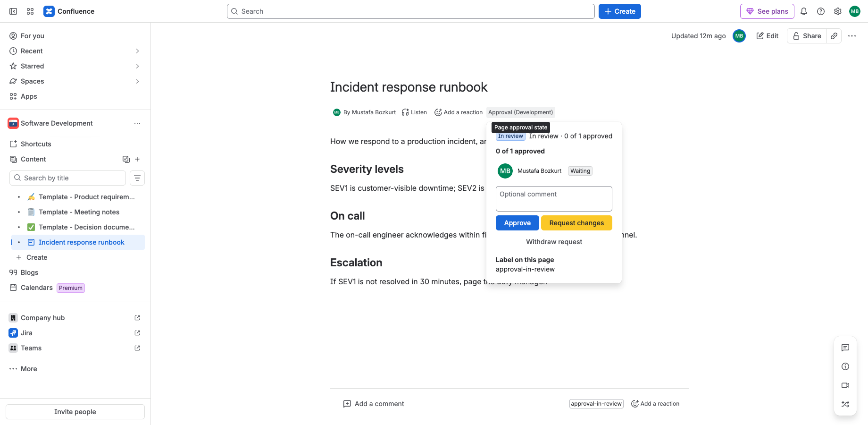Go to Blogs in the sidebar

coord(75,272)
